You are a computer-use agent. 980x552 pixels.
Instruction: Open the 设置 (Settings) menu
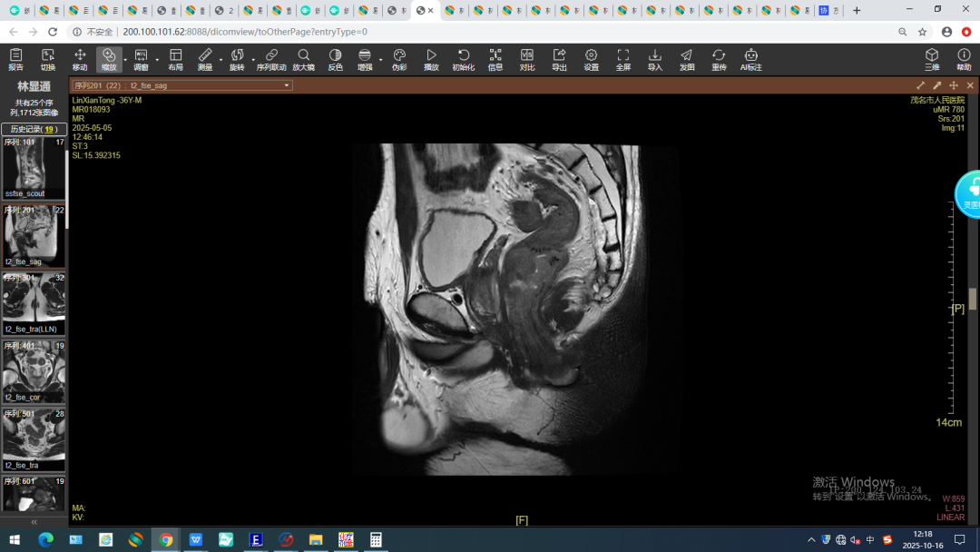(591, 59)
